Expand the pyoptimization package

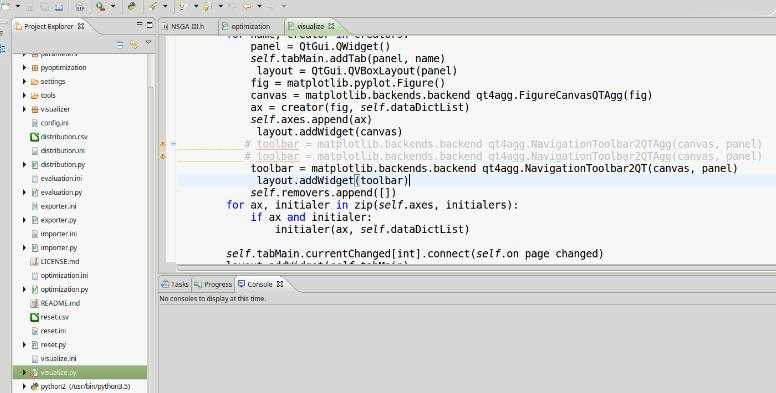[24, 67]
